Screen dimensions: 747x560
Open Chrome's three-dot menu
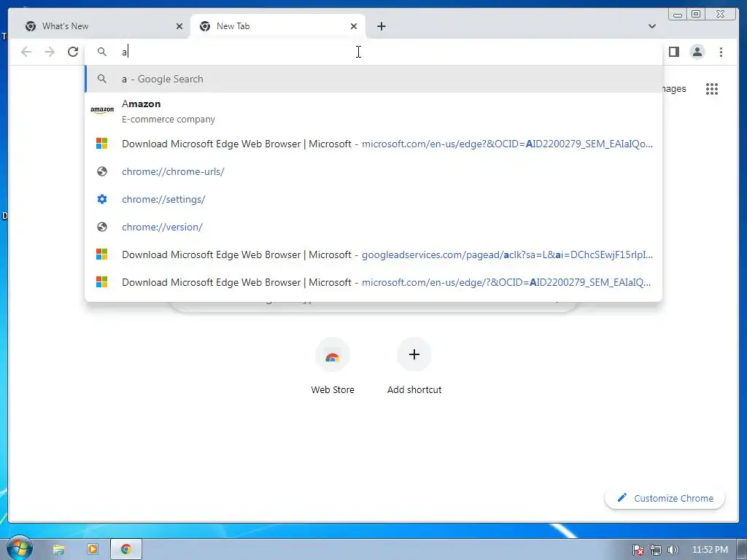pos(721,52)
